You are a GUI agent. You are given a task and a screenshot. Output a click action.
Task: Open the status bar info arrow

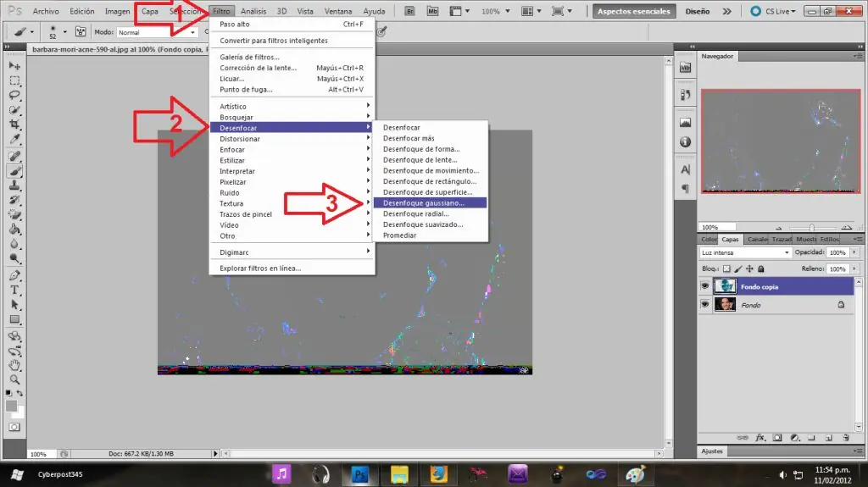(215, 454)
